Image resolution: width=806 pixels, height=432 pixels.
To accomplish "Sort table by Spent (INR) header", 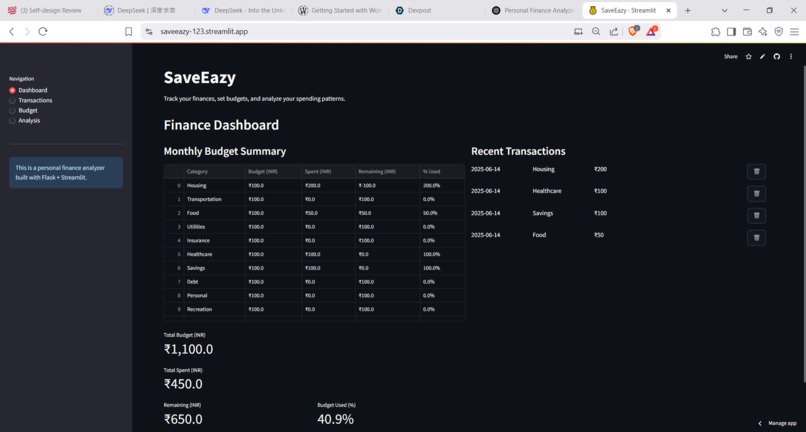I will 328,171.
